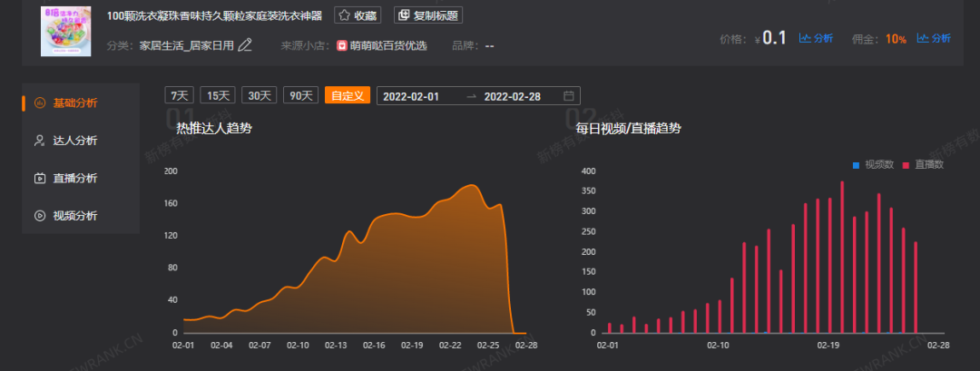Viewport: 980px width, 371px height.
Task: Click the chart icon beside commission analysis
Action: pyautogui.click(x=923, y=38)
